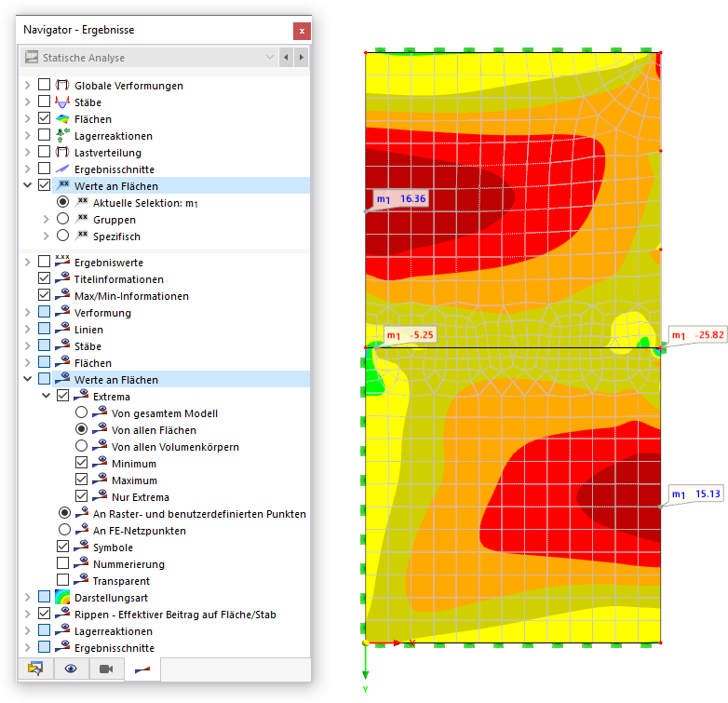Click the Nummerierung icon

pos(81,563)
